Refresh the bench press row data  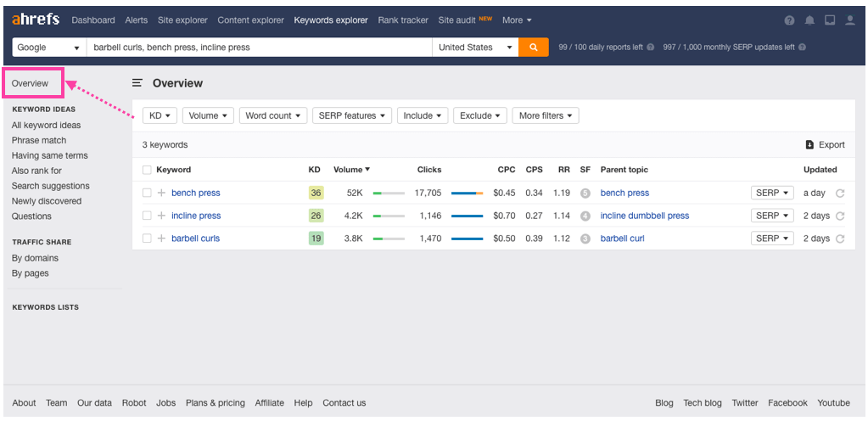point(840,194)
